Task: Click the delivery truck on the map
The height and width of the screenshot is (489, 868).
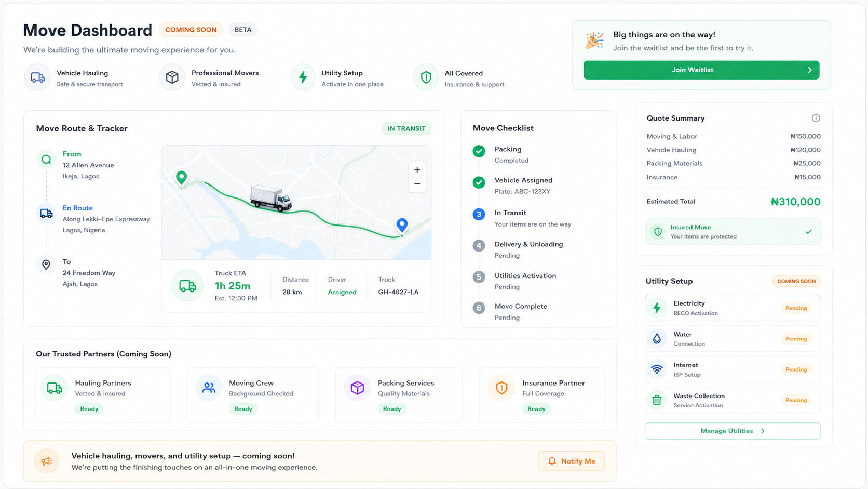Action: [270, 199]
